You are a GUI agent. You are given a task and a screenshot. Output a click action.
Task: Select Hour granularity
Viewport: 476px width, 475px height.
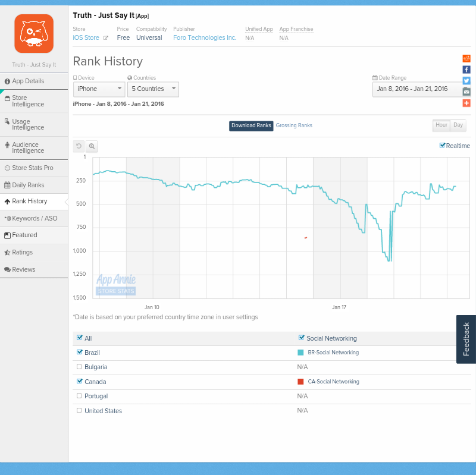click(x=441, y=125)
